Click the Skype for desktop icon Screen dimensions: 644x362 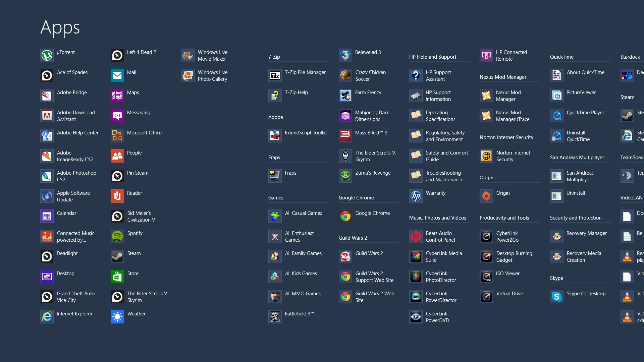pos(557,297)
